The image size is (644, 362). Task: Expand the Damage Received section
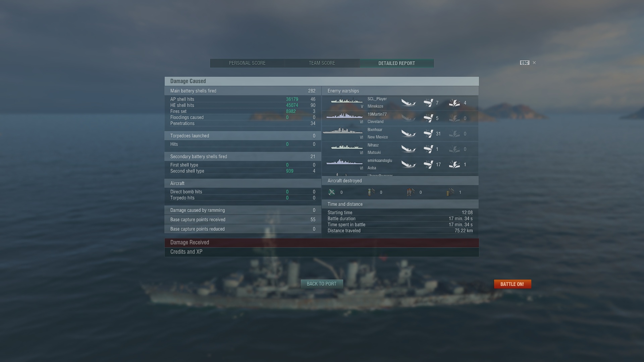click(322, 242)
